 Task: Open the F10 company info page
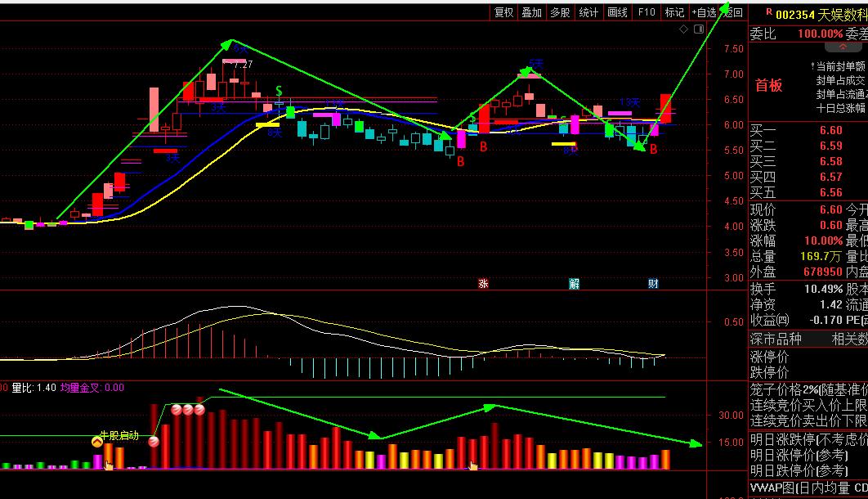[x=646, y=12]
